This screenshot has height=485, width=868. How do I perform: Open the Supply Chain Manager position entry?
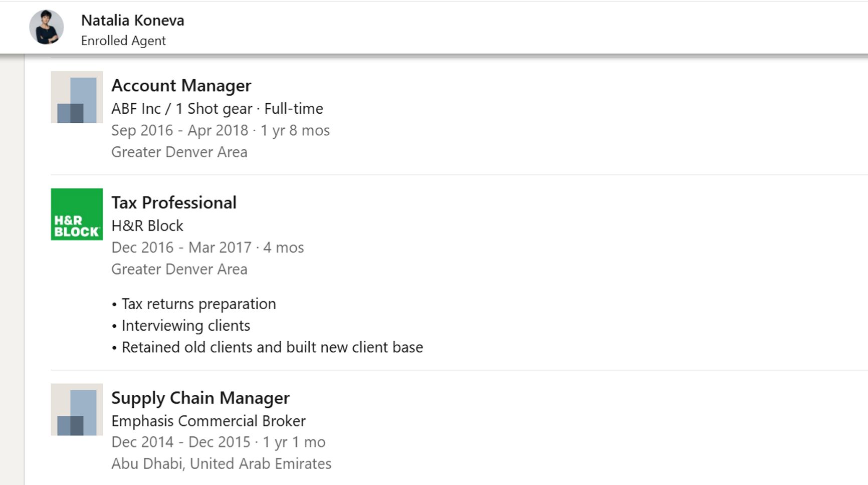click(200, 398)
